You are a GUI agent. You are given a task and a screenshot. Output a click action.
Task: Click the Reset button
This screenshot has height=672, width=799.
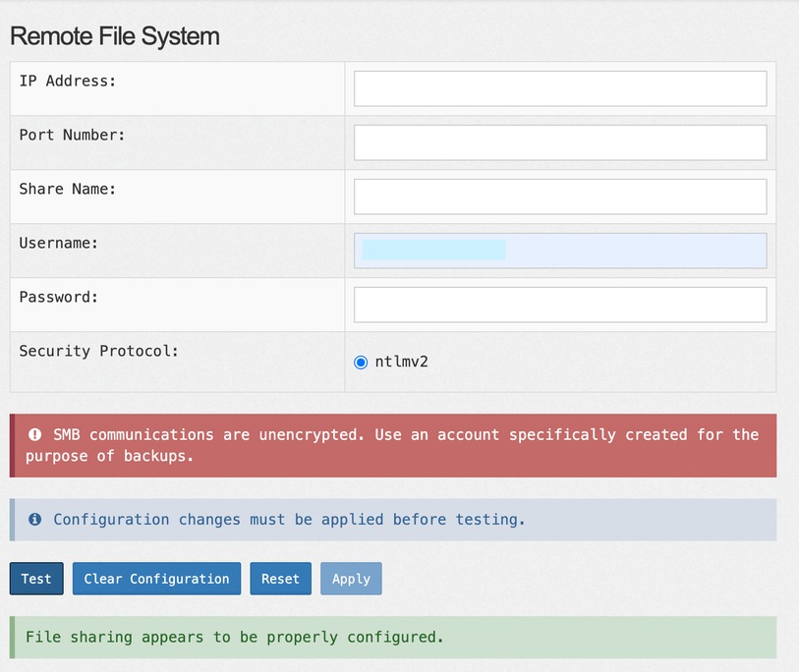(280, 579)
